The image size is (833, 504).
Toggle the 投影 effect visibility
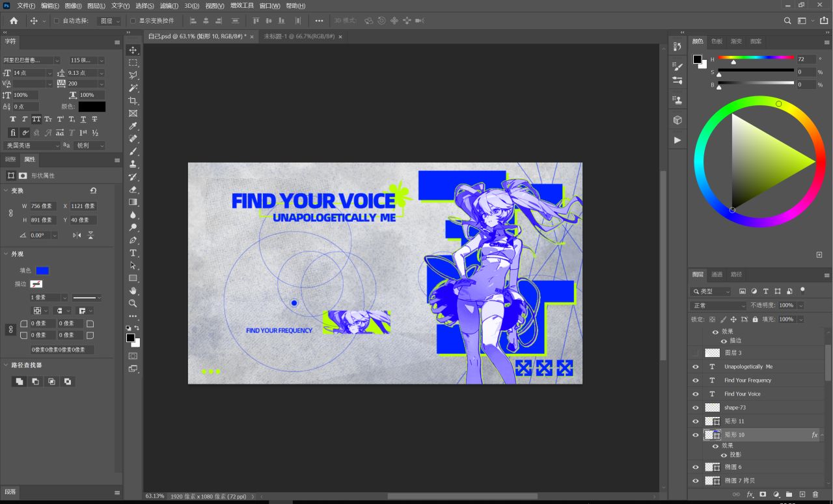(724, 455)
